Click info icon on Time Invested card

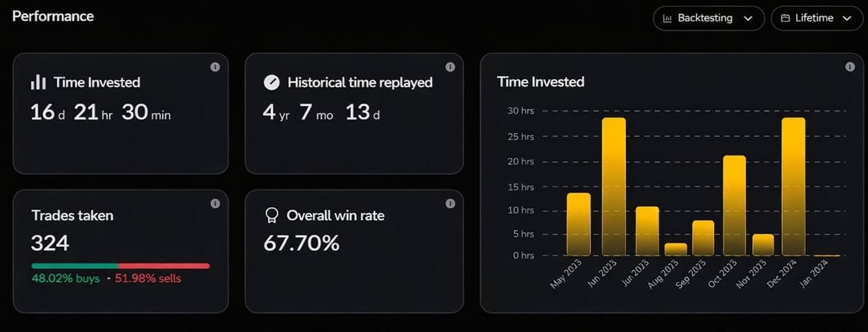pyautogui.click(x=215, y=67)
